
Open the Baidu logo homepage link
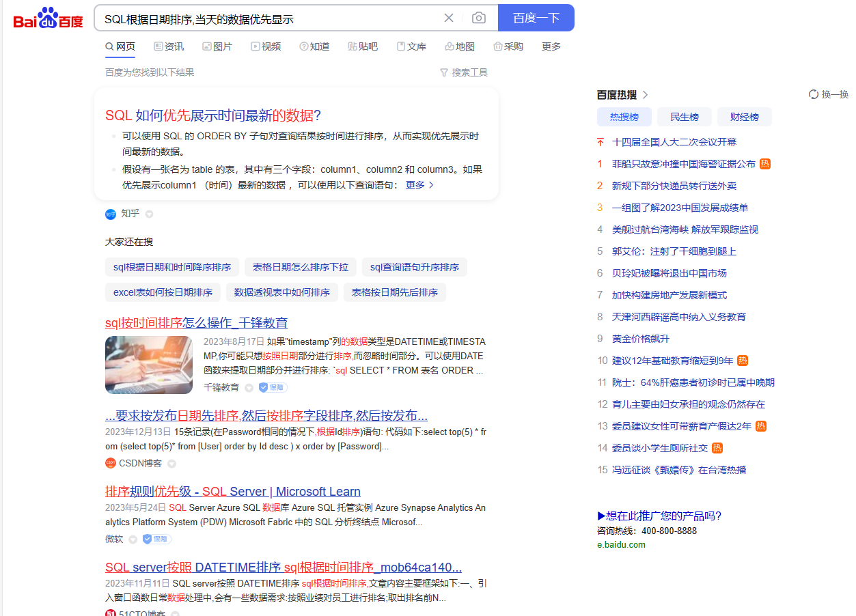[x=48, y=18]
